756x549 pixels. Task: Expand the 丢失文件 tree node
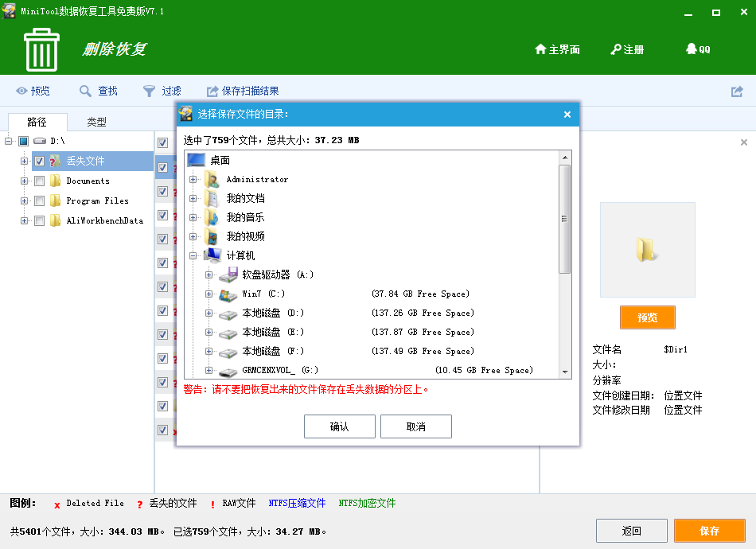click(24, 161)
